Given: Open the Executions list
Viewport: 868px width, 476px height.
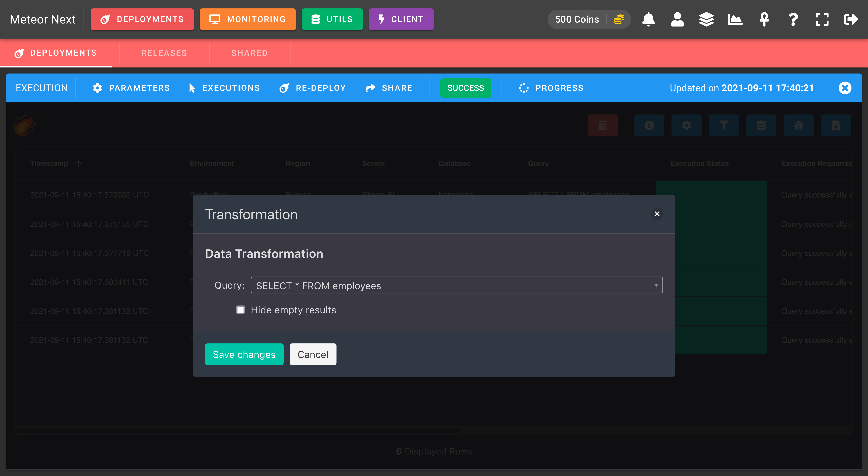Looking at the screenshot, I should point(224,88).
